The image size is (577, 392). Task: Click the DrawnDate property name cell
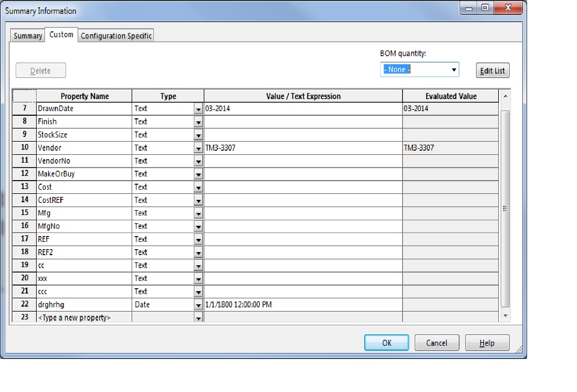click(x=84, y=109)
